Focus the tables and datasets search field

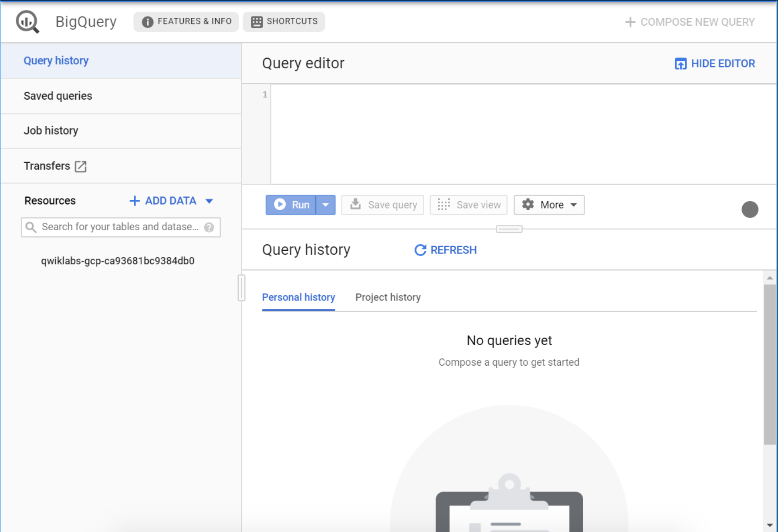pos(121,227)
